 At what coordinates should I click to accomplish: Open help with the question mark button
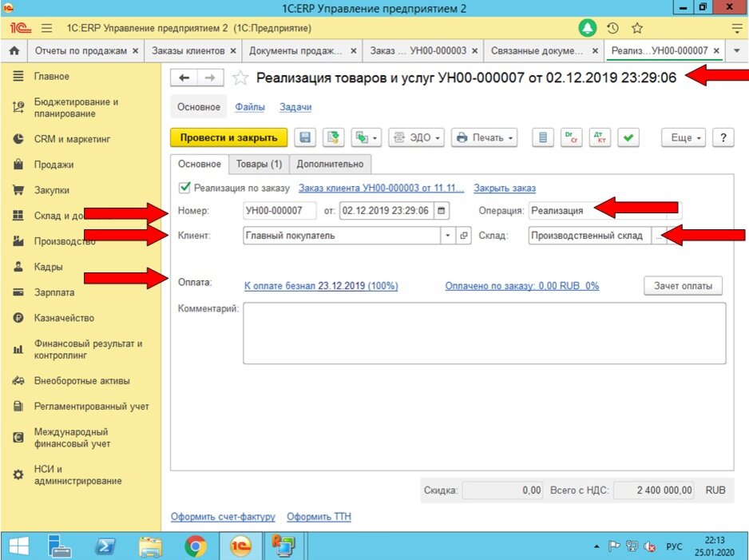(x=723, y=137)
